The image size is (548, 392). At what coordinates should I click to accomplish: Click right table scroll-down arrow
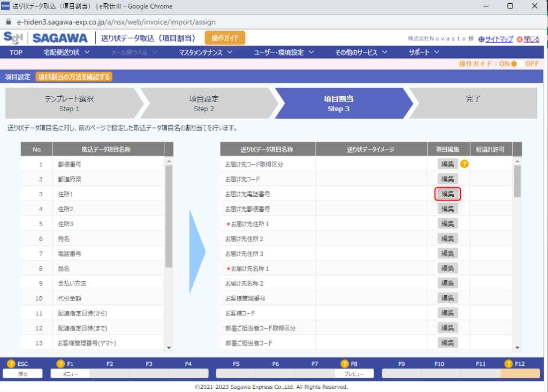517,348
